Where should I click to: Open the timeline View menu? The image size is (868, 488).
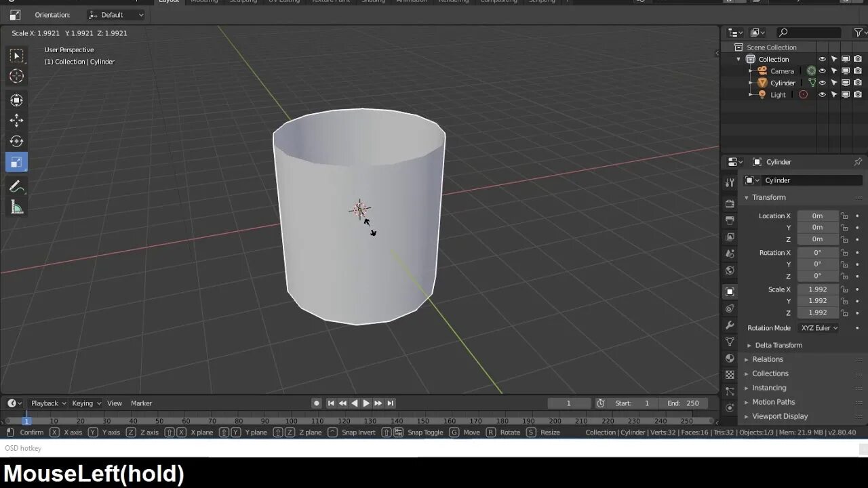(115, 403)
